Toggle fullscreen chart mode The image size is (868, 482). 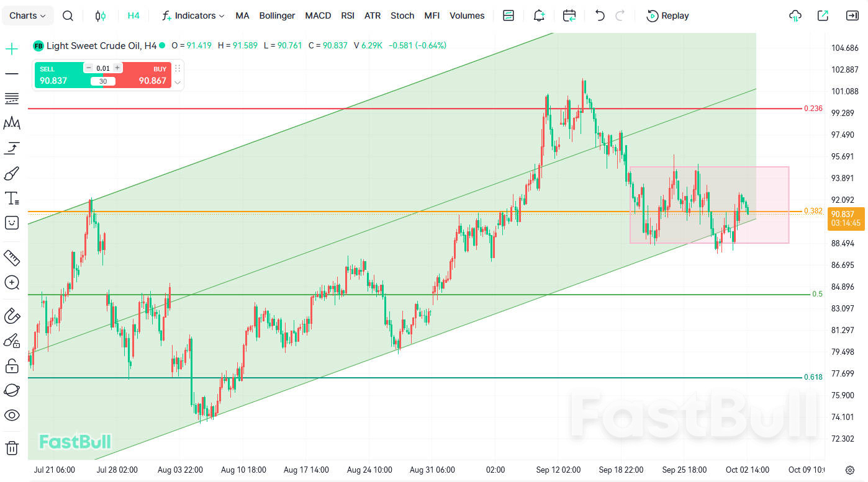point(852,16)
